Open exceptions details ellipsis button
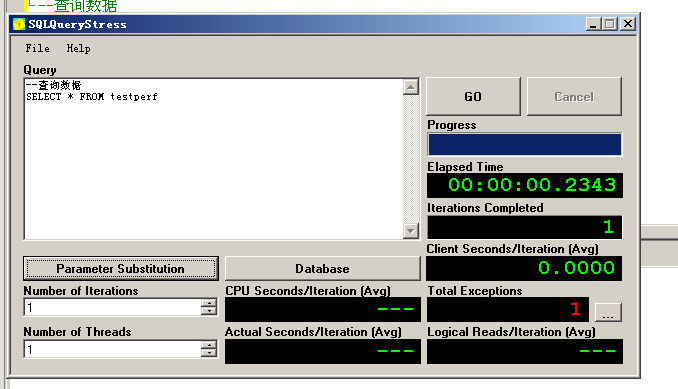The image size is (678, 389). 608,312
